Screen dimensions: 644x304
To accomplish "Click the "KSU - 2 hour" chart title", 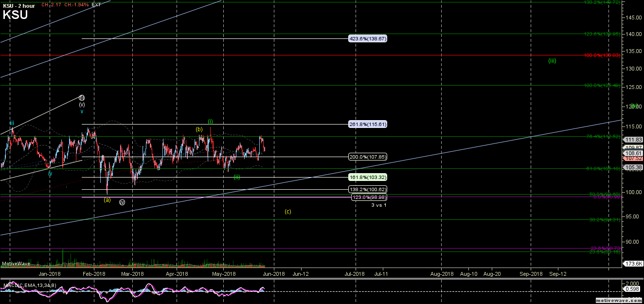I will point(19,5).
